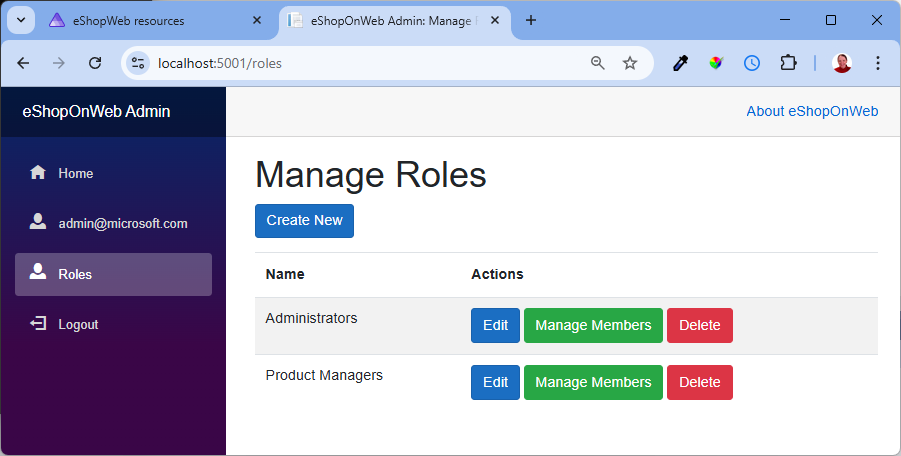Go back to the previous page
The width and height of the screenshot is (901, 456).
pos(23,63)
